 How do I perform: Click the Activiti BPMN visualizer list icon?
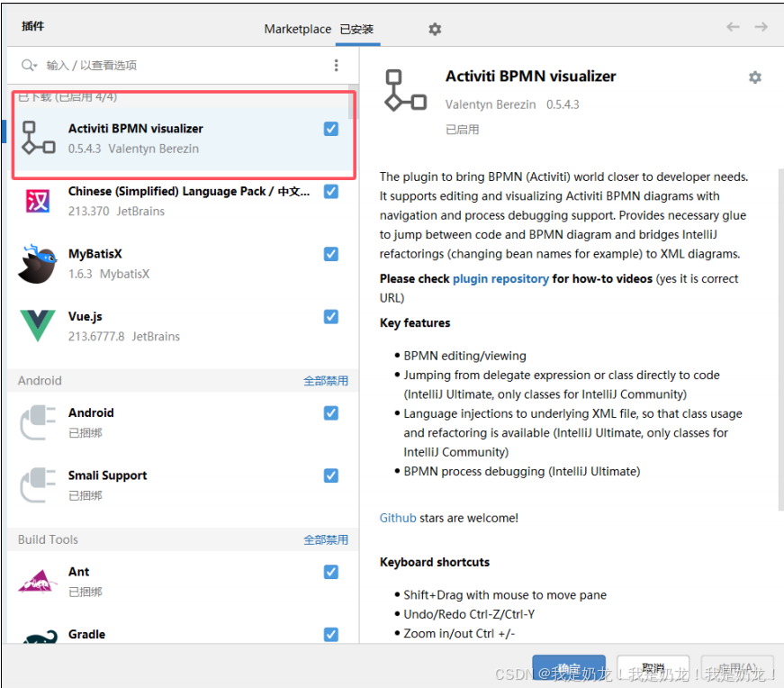pos(38,138)
